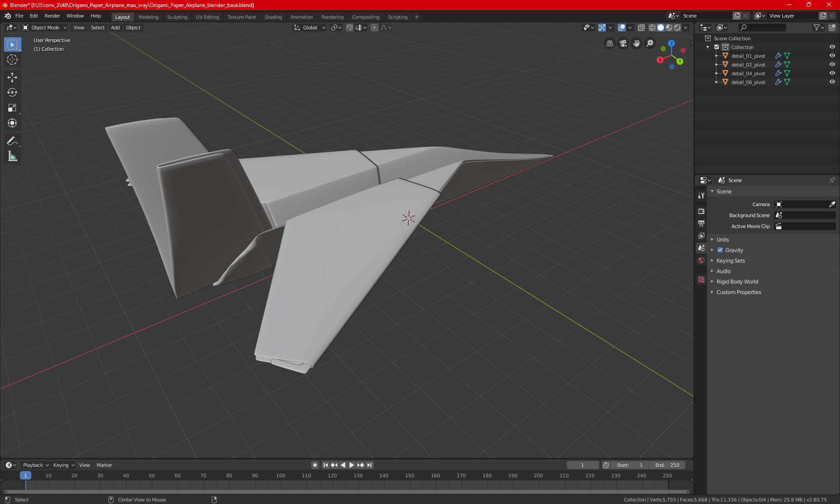Hide detail_01_pivot in viewport

pos(832,56)
